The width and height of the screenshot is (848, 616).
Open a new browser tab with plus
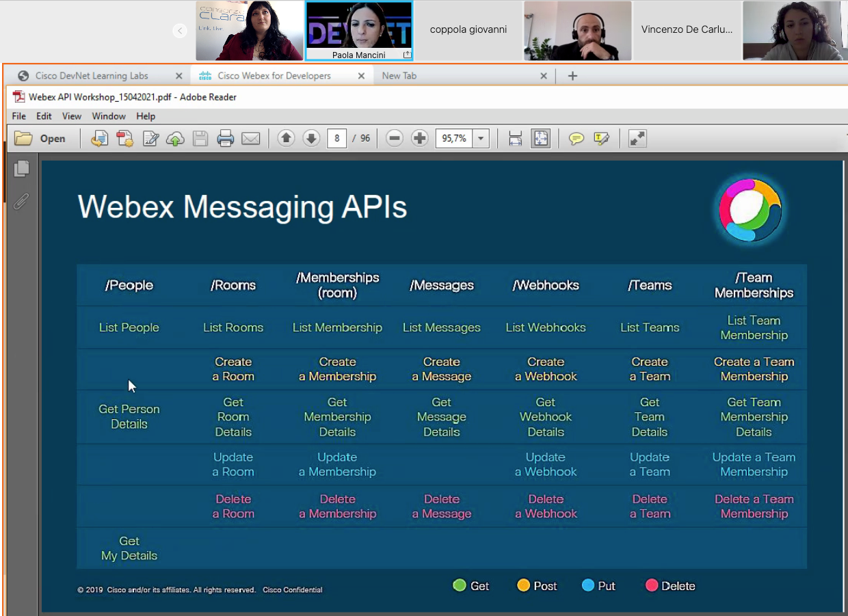pyautogui.click(x=572, y=76)
